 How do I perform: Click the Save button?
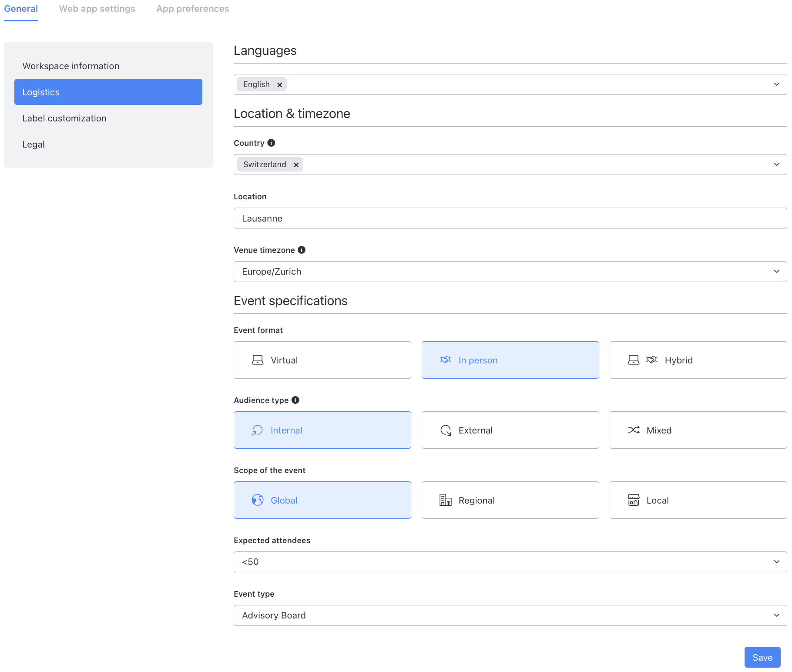pos(762,657)
